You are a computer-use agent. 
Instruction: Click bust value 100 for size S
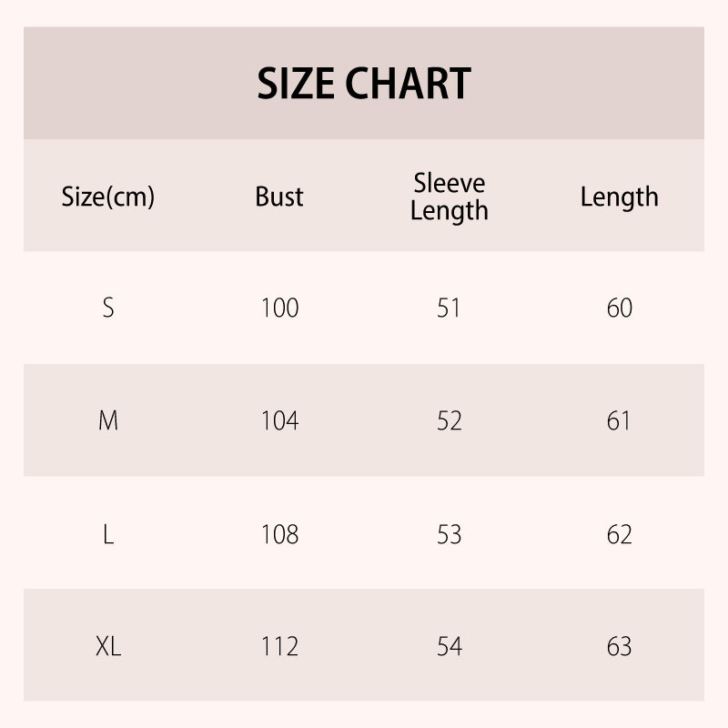(x=279, y=308)
